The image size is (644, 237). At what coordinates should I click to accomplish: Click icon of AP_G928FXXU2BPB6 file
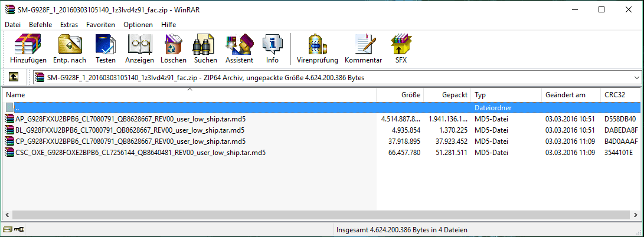pyautogui.click(x=9, y=119)
